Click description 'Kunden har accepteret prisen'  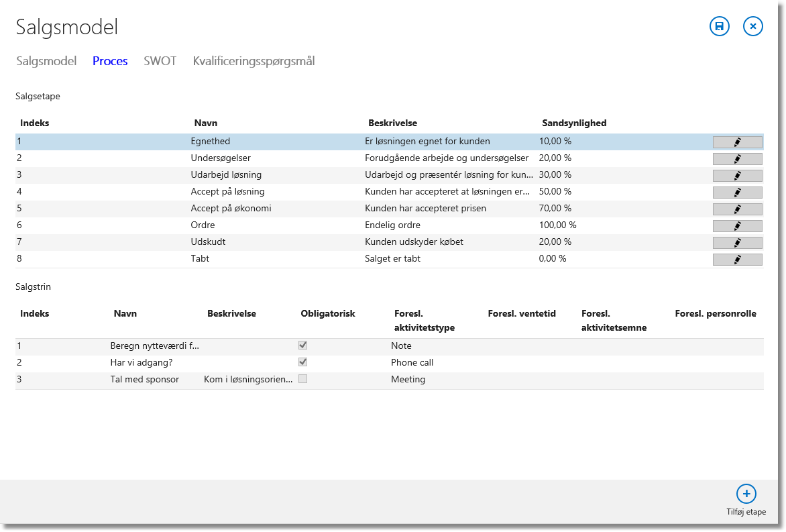426,208
